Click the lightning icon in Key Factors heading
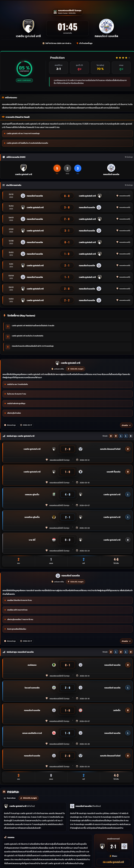This screenshot has height=868, width=134. pyautogui.click(x=4, y=315)
